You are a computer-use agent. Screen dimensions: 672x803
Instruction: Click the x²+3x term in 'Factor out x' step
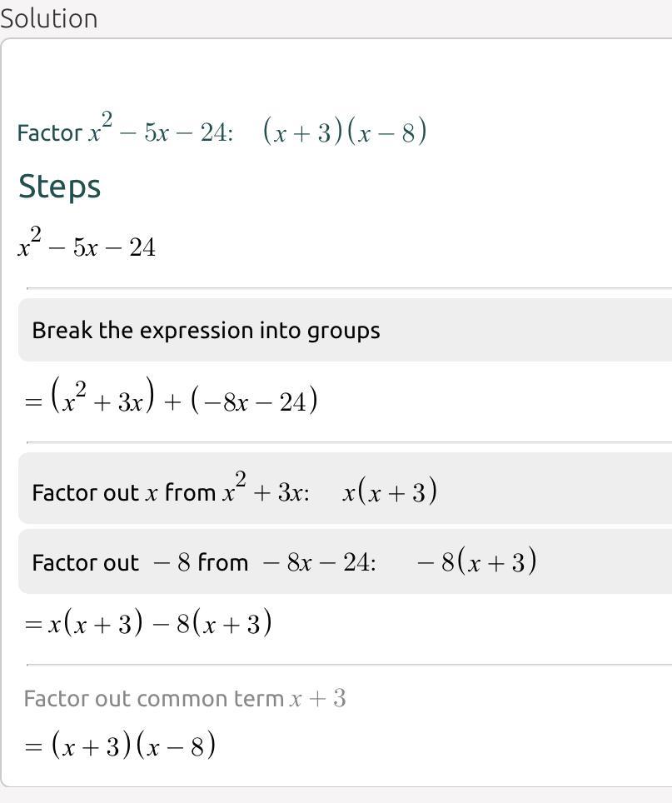tap(265, 492)
